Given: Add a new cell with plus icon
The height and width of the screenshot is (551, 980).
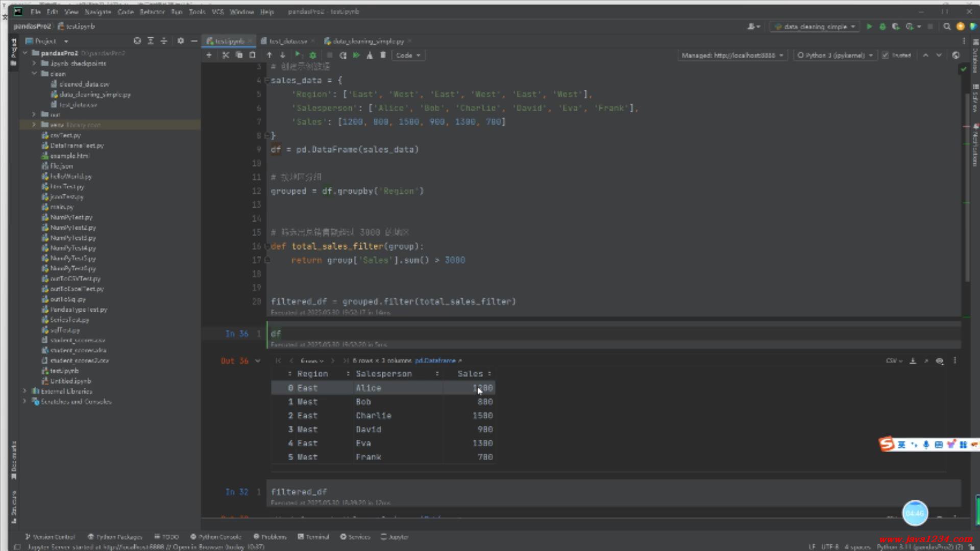Looking at the screenshot, I should (x=209, y=55).
